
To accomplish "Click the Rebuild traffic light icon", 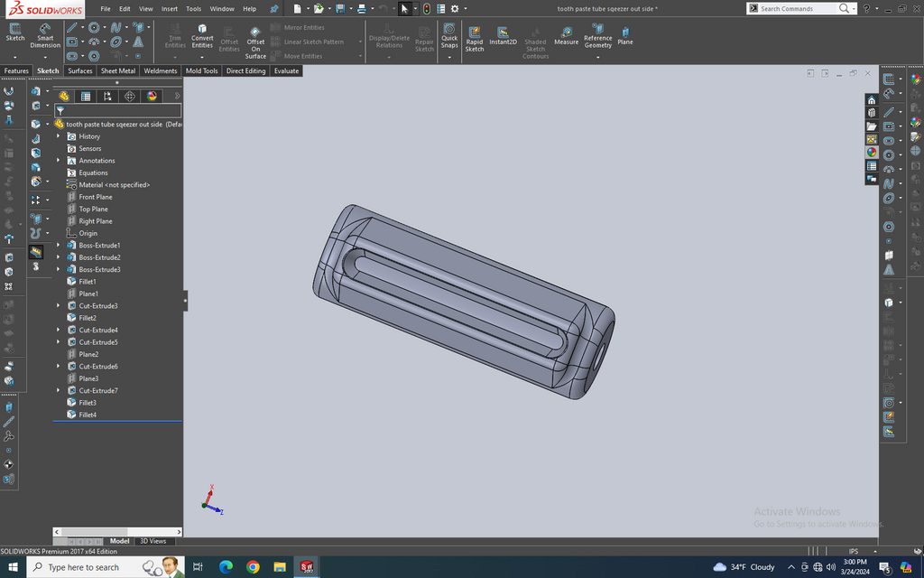I will (x=427, y=8).
